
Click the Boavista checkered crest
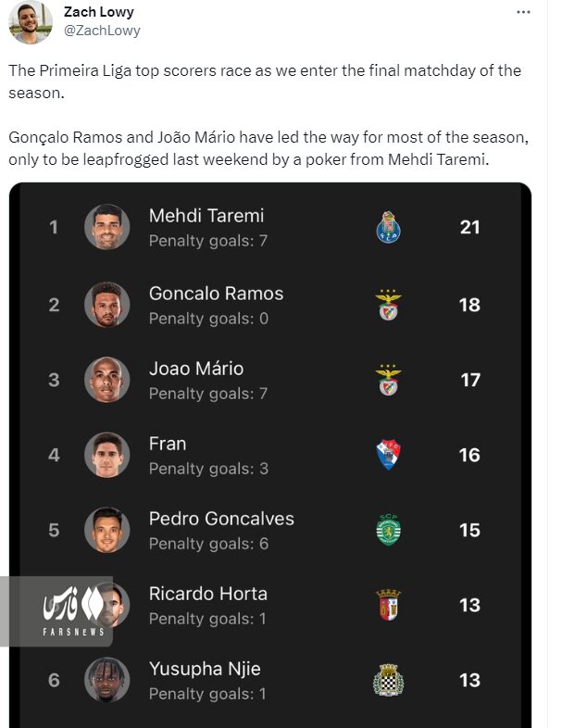coord(388,681)
